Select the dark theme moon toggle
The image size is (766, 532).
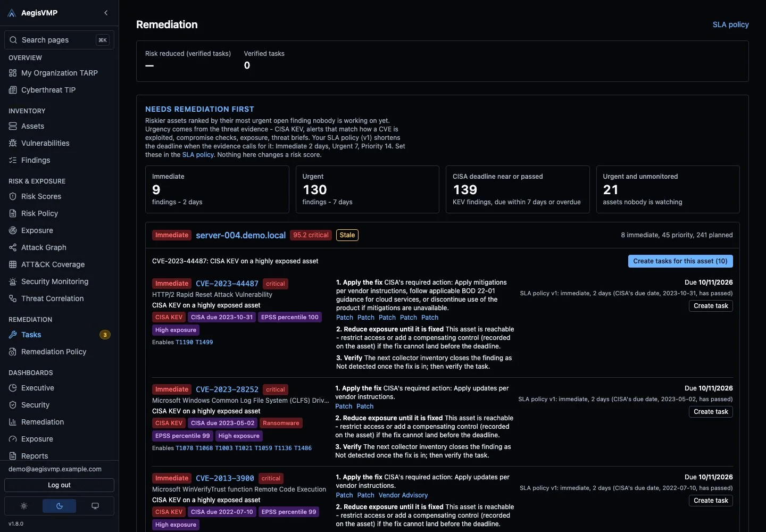tap(60, 506)
